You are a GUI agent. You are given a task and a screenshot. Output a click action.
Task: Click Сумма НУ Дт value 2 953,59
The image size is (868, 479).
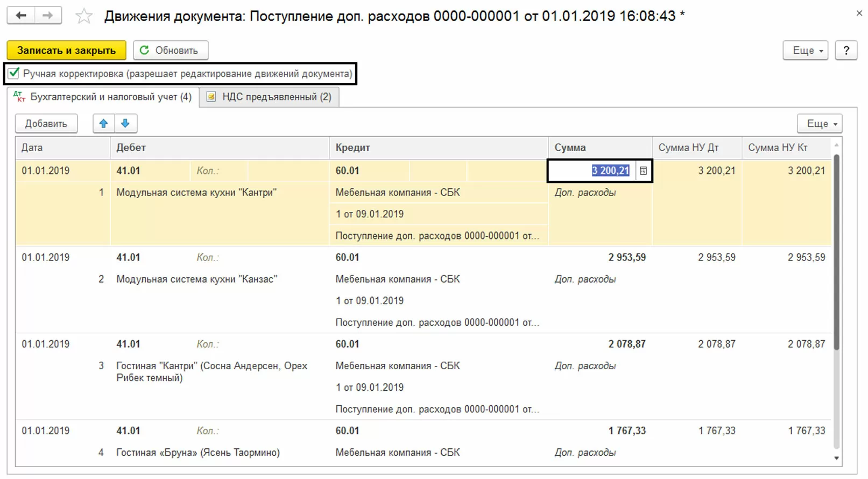[x=717, y=257]
